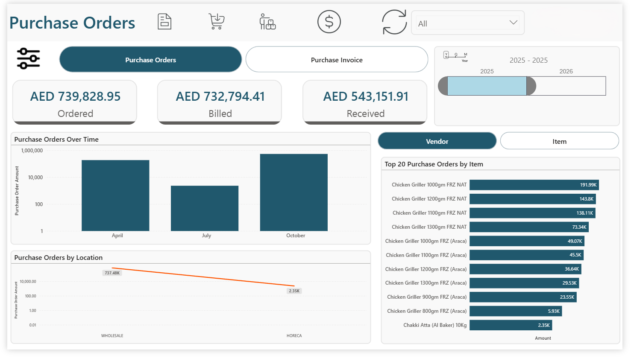The height and width of the screenshot is (364, 631).
Task: Select the April bar in Purchase Orders Over Time
Action: click(115, 195)
